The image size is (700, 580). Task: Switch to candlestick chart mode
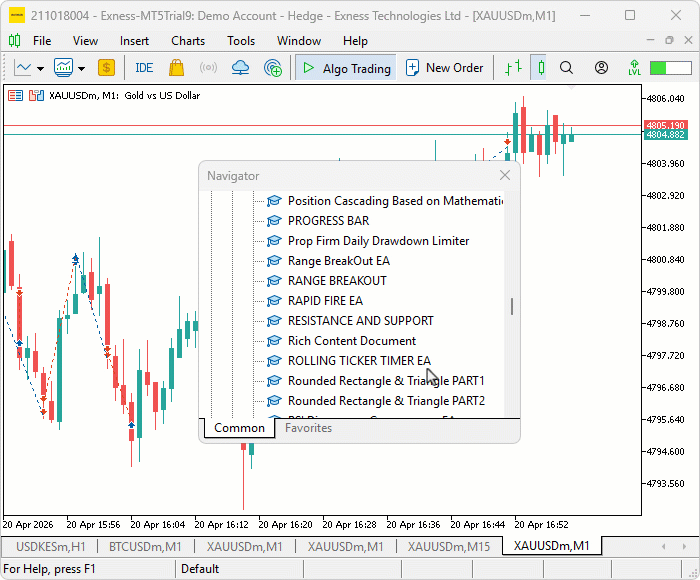point(541,68)
